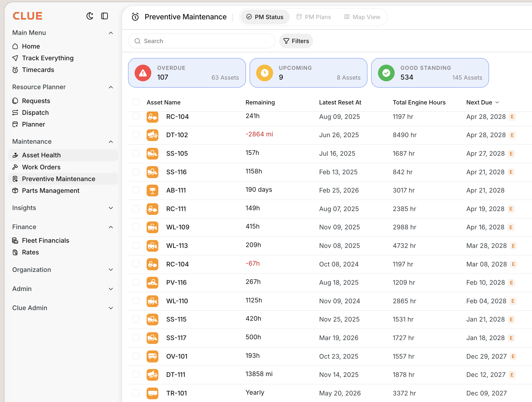Navigate to Asset Health
Screen dimensions: 532x402
click(x=63, y=155)
